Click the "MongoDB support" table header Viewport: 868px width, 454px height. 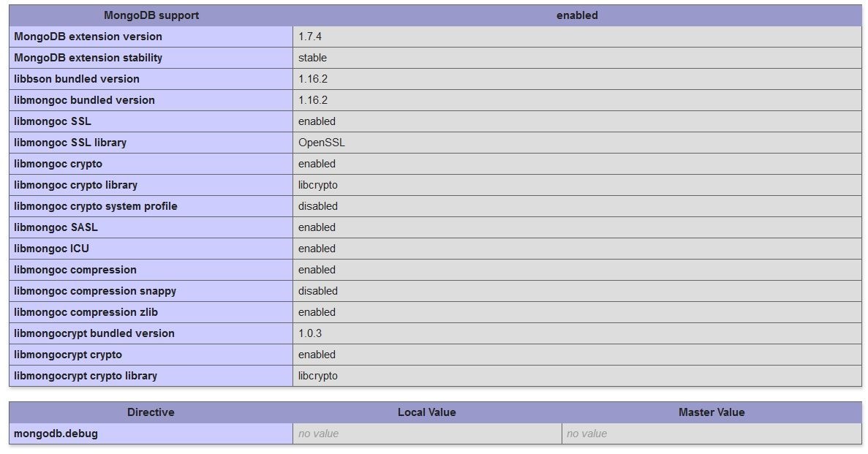click(151, 15)
